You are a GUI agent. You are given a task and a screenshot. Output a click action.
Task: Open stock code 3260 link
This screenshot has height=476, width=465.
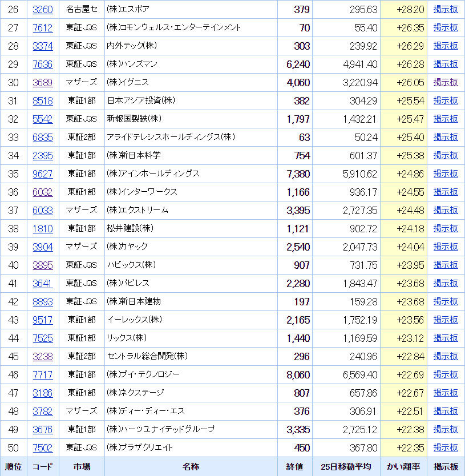(43, 10)
